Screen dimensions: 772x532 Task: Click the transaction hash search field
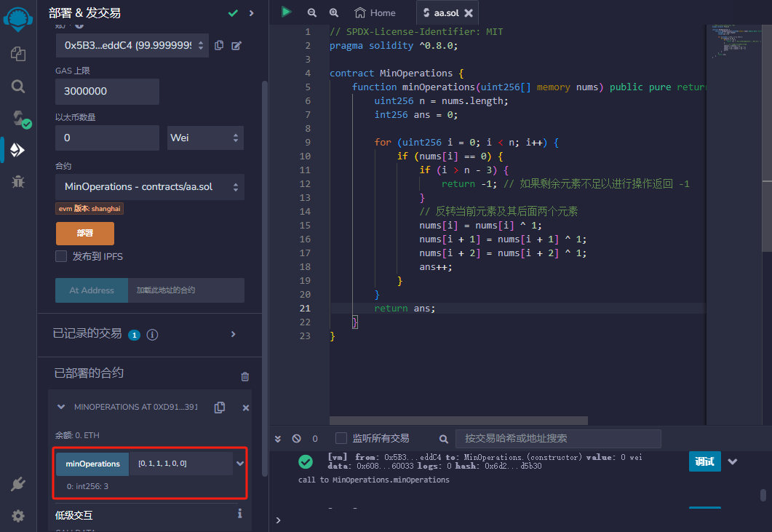click(x=558, y=438)
